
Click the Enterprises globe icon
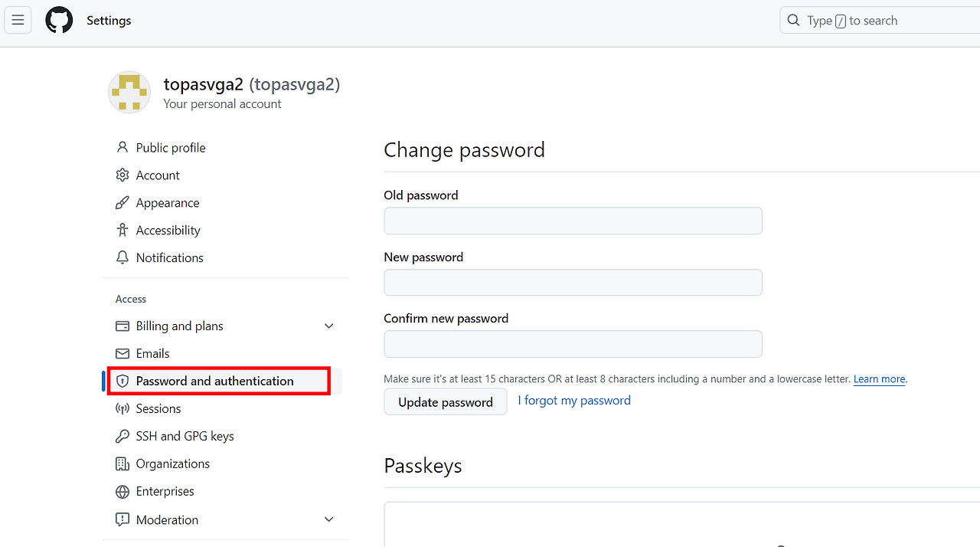click(122, 491)
